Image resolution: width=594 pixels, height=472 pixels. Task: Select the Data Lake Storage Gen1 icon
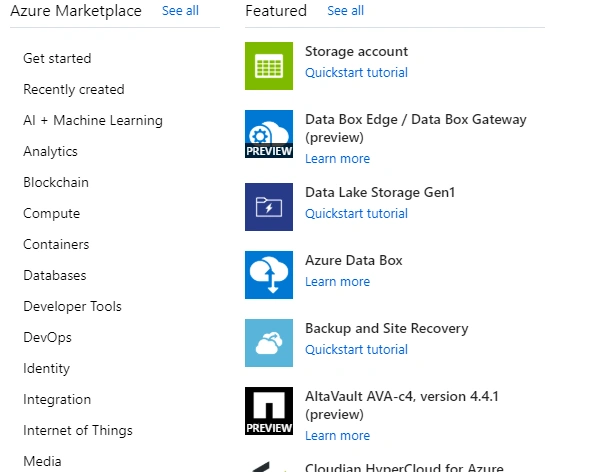[269, 207]
